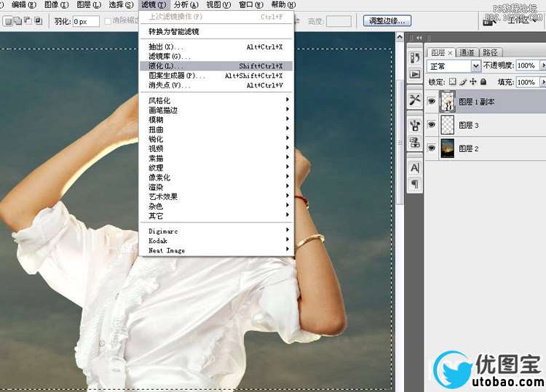Choose 图案生成器 menu entry
The width and height of the screenshot is (546, 392).
[x=216, y=76]
